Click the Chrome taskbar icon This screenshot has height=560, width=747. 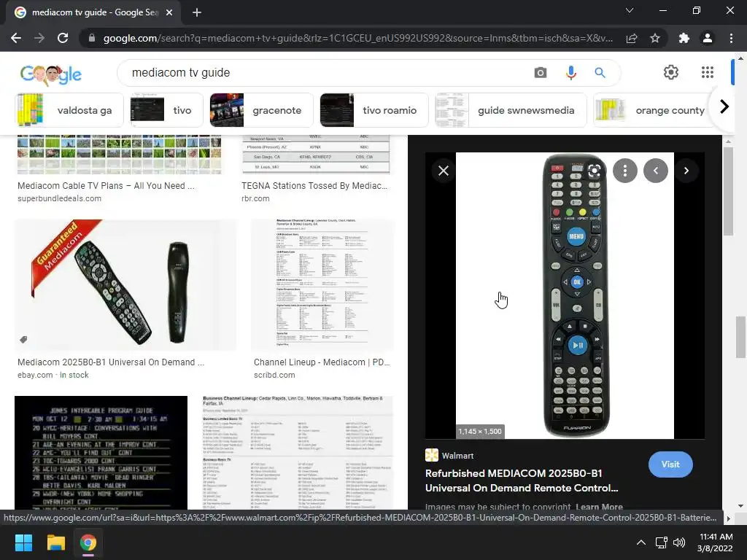pos(88,542)
